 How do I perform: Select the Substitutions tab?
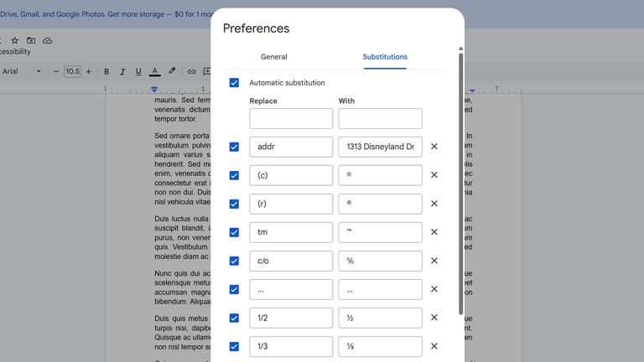[x=385, y=57]
